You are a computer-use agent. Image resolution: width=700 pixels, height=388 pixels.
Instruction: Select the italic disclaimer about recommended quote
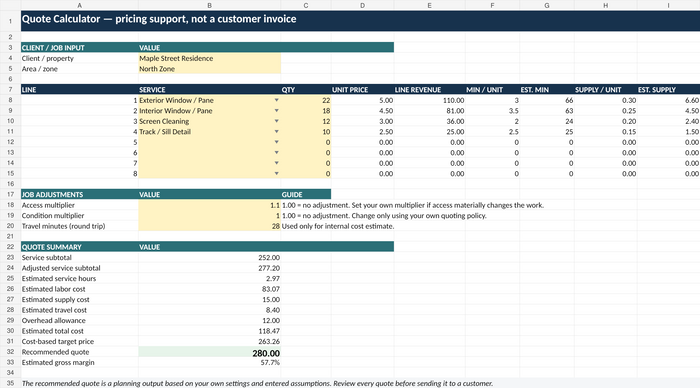(x=257, y=384)
